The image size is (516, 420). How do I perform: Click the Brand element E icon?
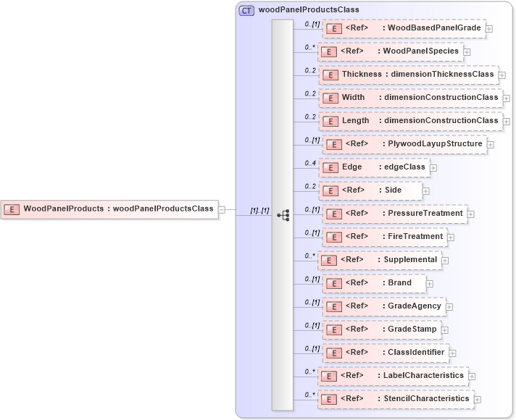333,283
